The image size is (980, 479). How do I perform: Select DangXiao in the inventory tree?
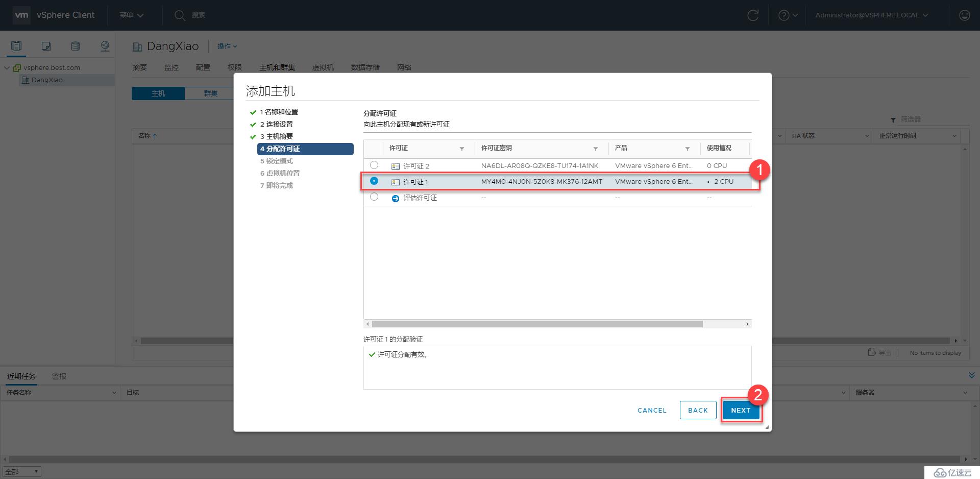click(x=47, y=80)
